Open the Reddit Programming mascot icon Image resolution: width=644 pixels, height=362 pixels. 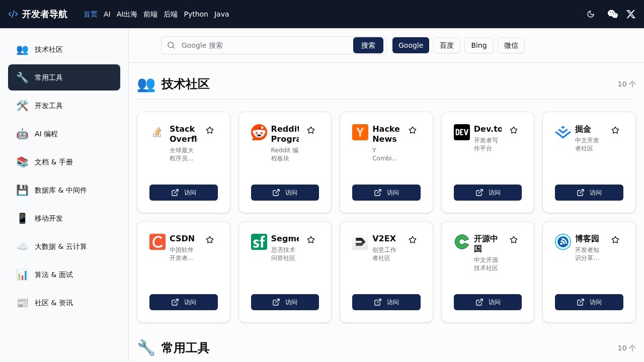point(259,132)
